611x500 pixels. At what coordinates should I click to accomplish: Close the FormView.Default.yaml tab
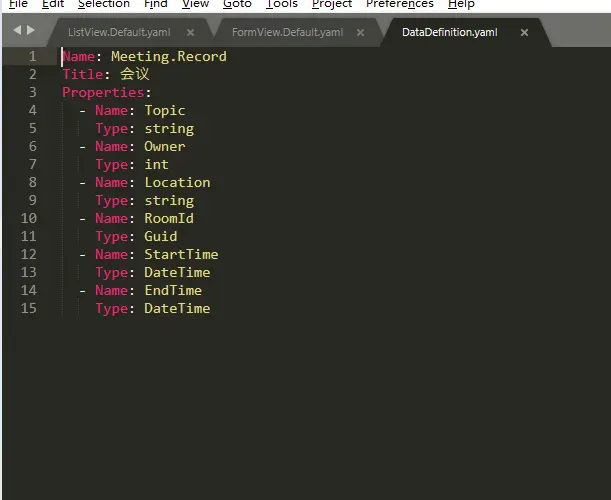pos(360,33)
